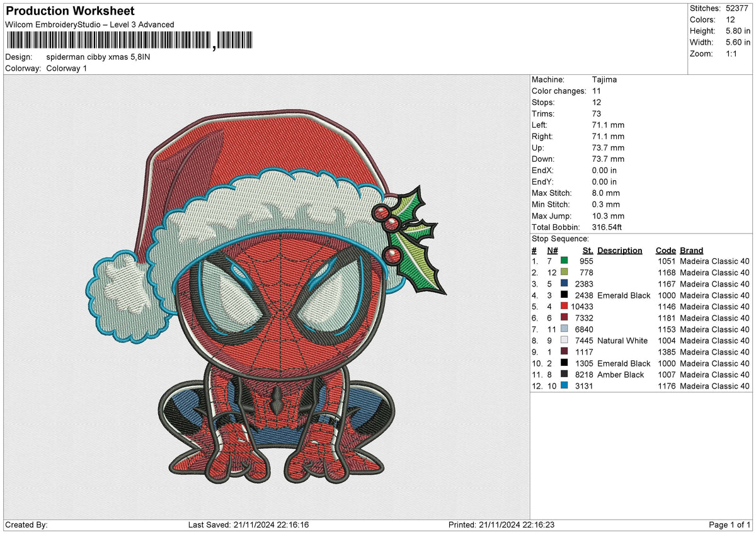Click the design name 'spiderman cibby xmas 5,8IN'
The image size is (756, 534).
coord(98,57)
